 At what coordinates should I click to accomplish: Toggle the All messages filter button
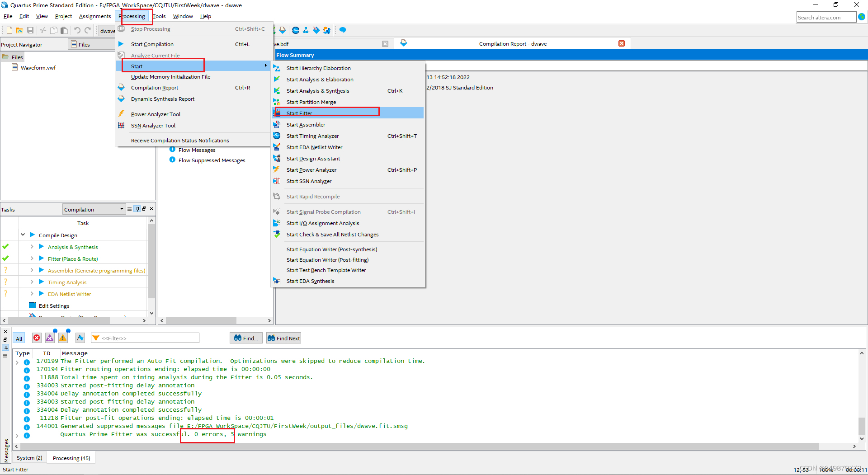[x=19, y=339]
